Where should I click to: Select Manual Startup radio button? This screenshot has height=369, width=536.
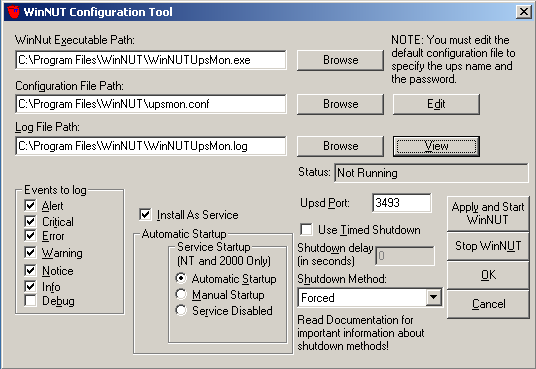181,294
